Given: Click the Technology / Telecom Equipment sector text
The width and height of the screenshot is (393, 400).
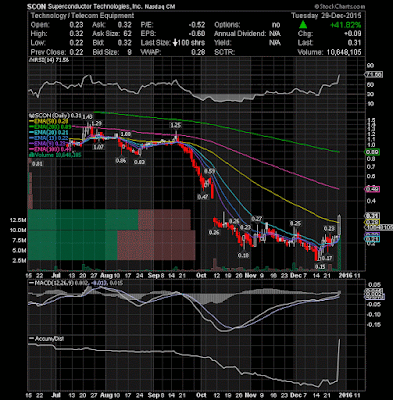Looking at the screenshot, I should 82,16.
